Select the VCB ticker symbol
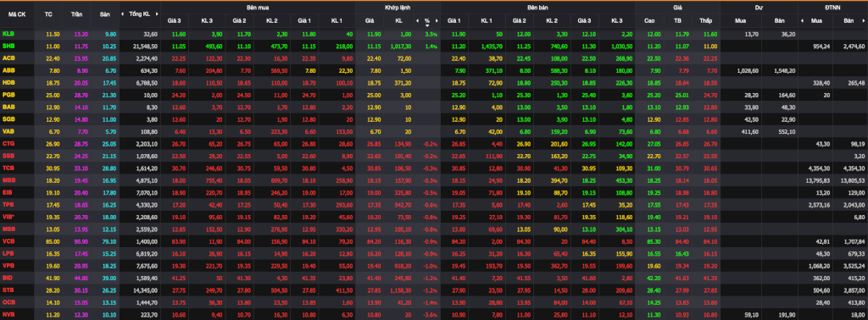Image resolution: width=868 pixels, height=320 pixels. pyautogui.click(x=8, y=225)
